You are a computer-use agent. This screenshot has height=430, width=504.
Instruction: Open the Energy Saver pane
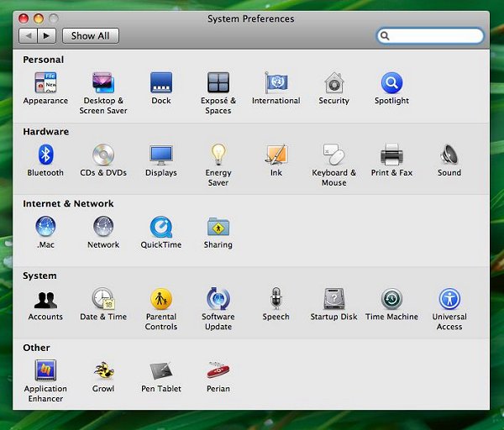218,155
